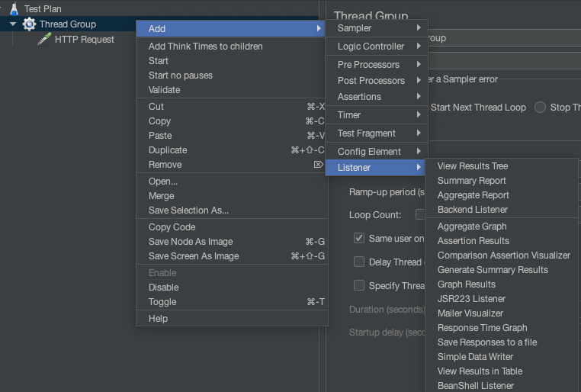Select Copy in the context menu
Viewport: 581px width, 392px height.
[231, 121]
